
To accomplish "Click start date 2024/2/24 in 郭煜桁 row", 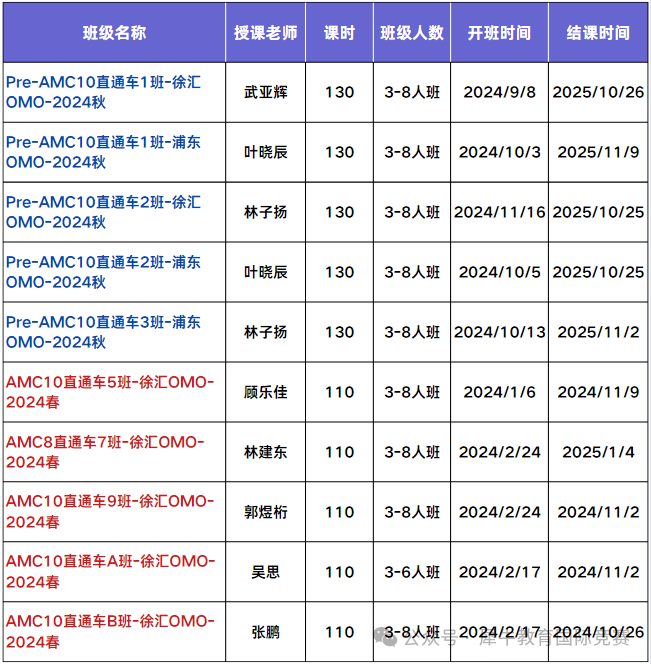I will (x=499, y=512).
